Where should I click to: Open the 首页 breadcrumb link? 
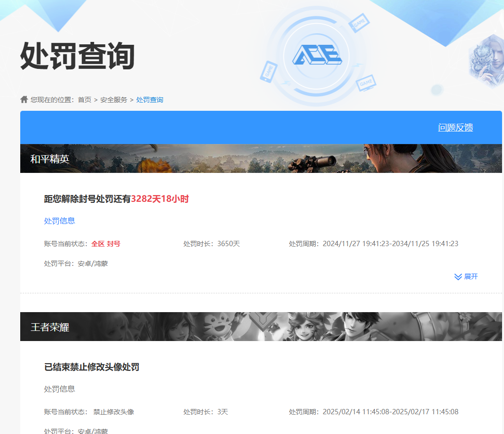tap(84, 100)
